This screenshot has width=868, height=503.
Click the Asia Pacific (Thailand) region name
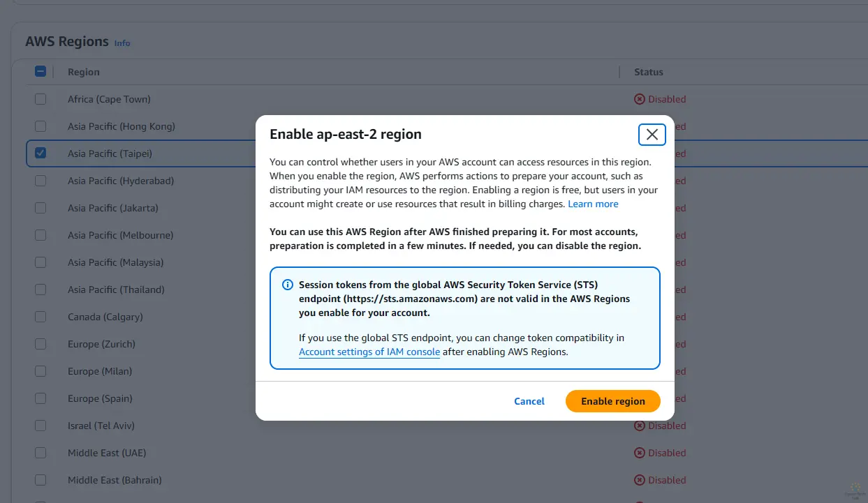[116, 290]
